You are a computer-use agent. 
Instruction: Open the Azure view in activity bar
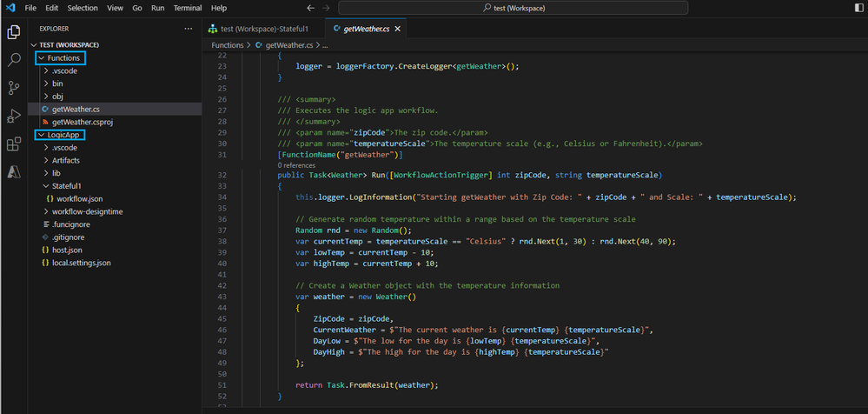point(14,171)
